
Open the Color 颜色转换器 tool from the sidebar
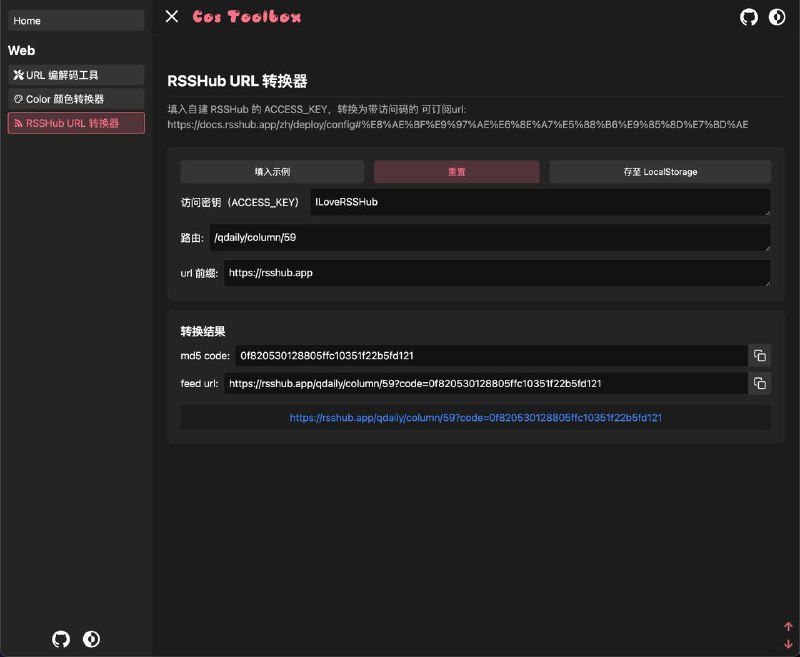click(x=75, y=98)
